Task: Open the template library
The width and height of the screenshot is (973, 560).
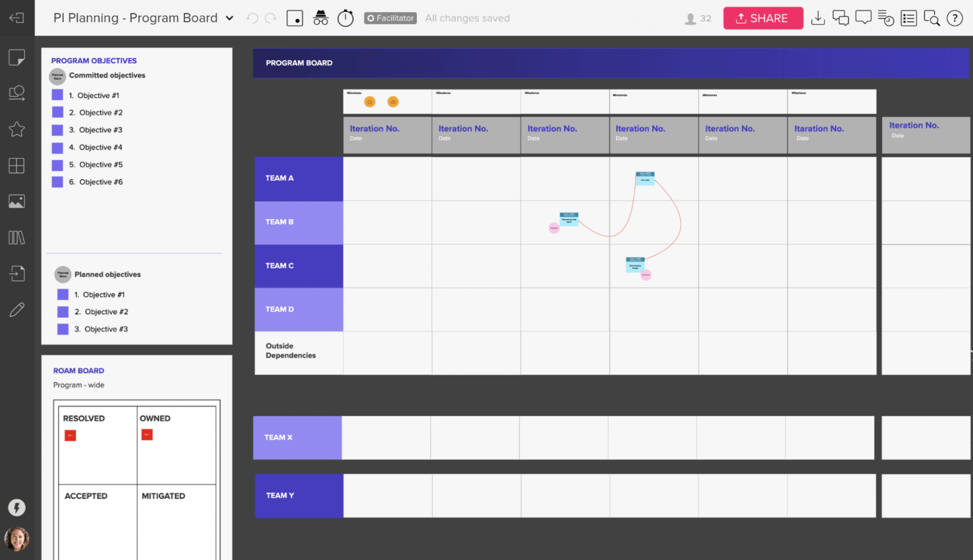Action: click(x=17, y=237)
